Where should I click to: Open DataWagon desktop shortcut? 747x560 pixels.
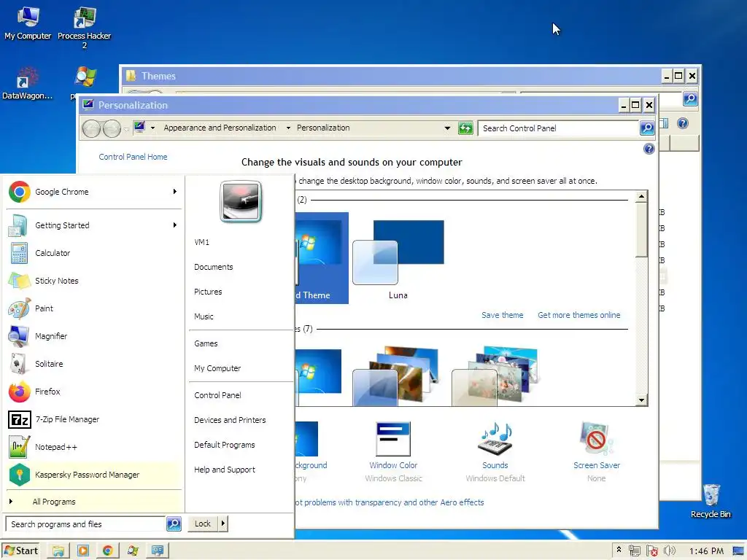(x=27, y=83)
